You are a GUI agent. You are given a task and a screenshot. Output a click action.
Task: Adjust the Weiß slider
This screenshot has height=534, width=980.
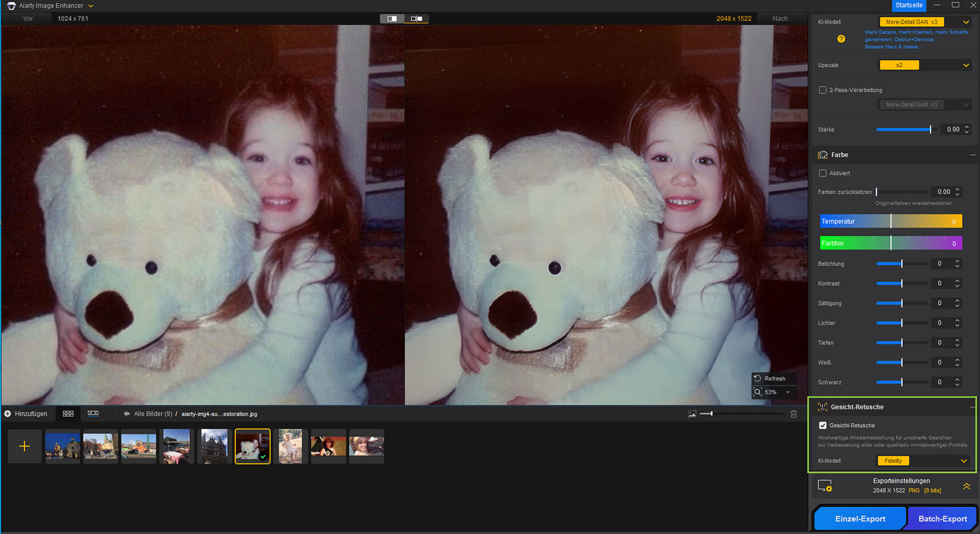click(902, 362)
